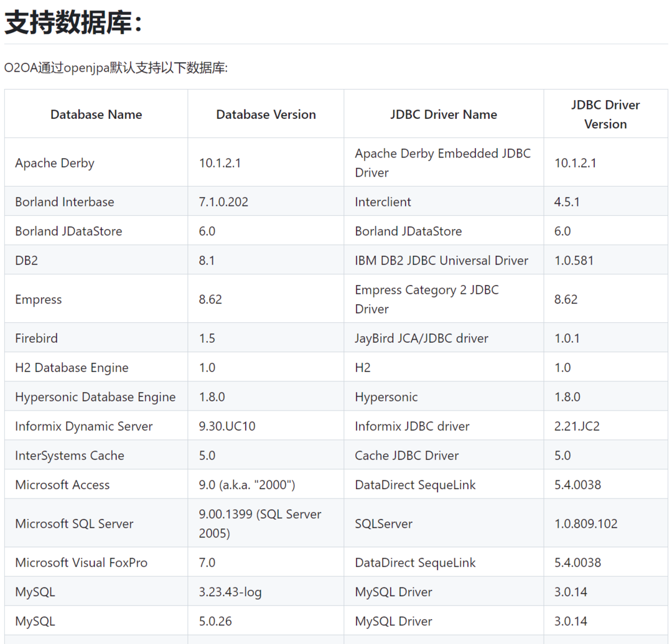The width and height of the screenshot is (672, 644).
Task: Click the DB2 database name cell
Action: 26,259
